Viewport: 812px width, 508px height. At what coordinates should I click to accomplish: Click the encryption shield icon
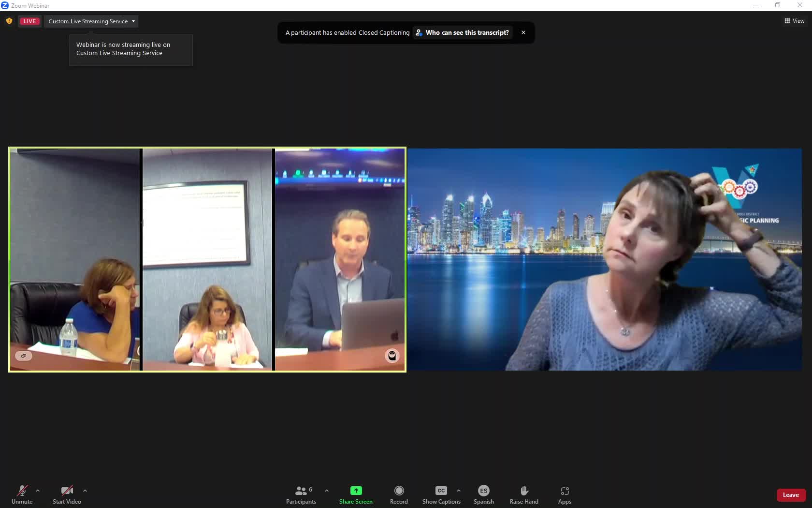tap(9, 21)
